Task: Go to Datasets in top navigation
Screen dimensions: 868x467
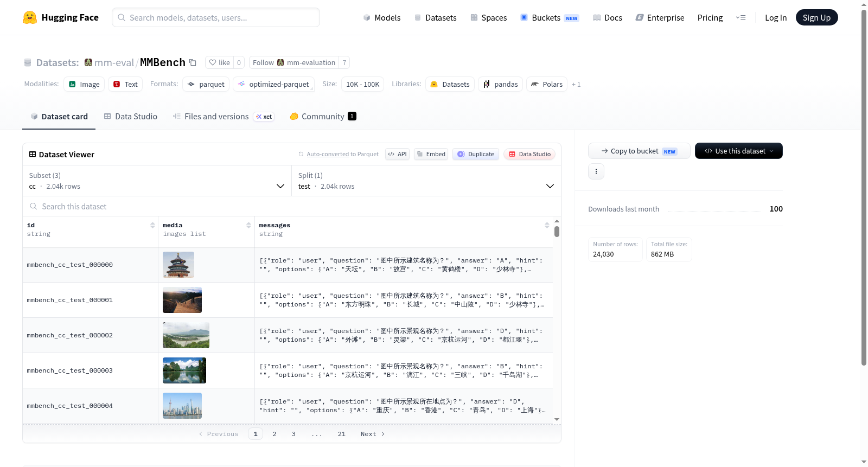Action: [x=435, y=17]
